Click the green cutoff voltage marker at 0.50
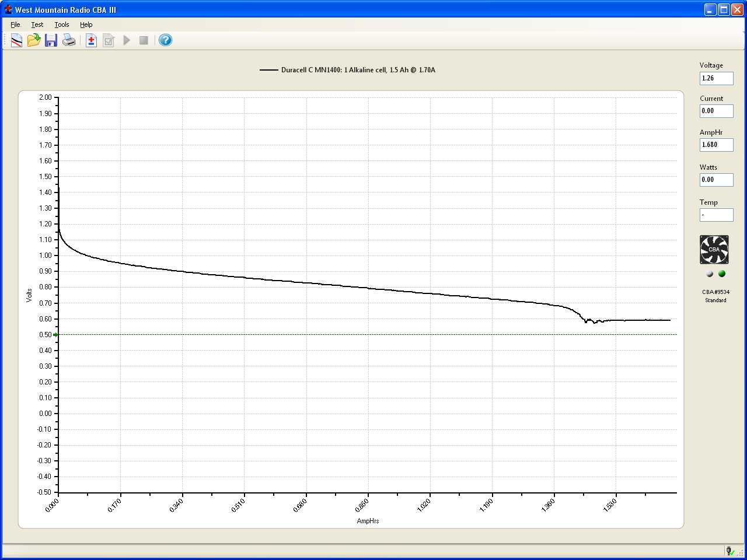 point(55,335)
